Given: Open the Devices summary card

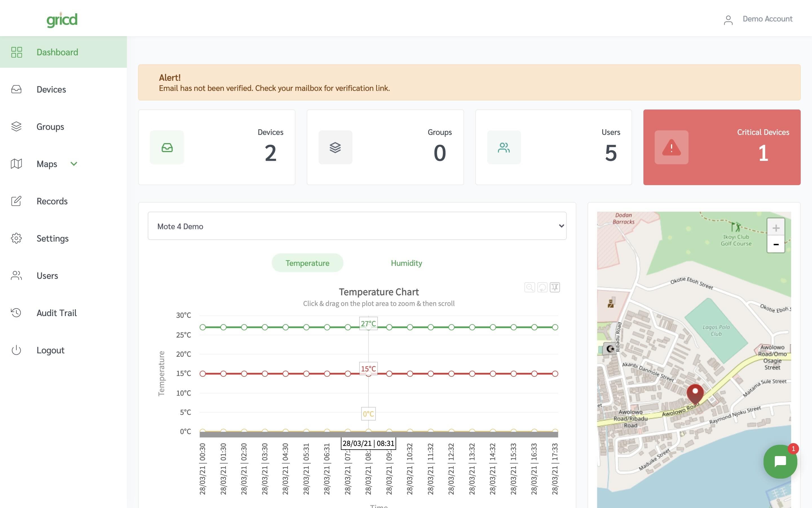Looking at the screenshot, I should (x=217, y=147).
